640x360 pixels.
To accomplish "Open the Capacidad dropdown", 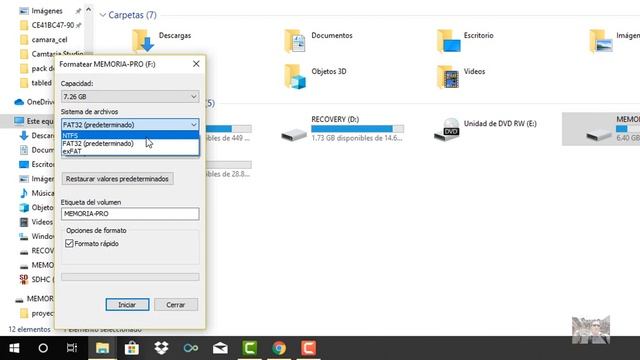I will click(130, 97).
